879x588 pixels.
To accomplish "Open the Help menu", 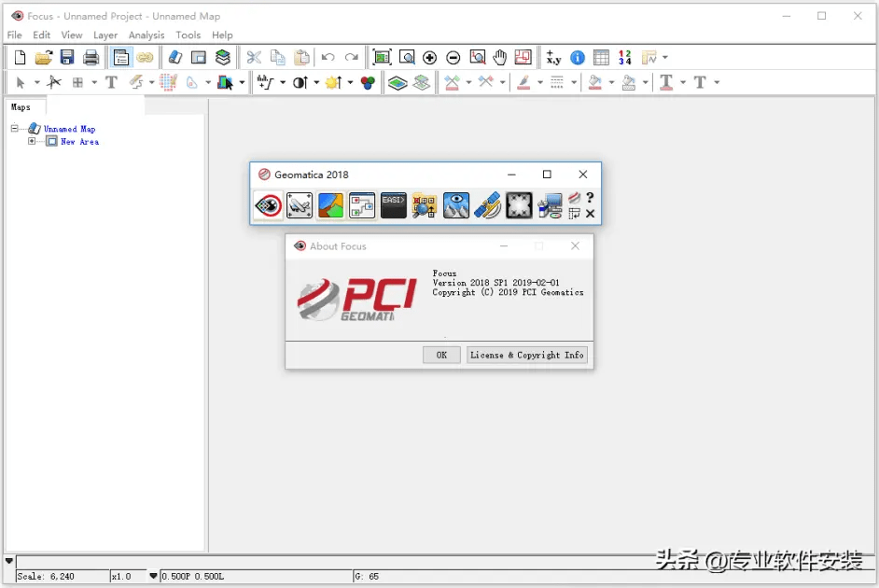I will tap(222, 35).
